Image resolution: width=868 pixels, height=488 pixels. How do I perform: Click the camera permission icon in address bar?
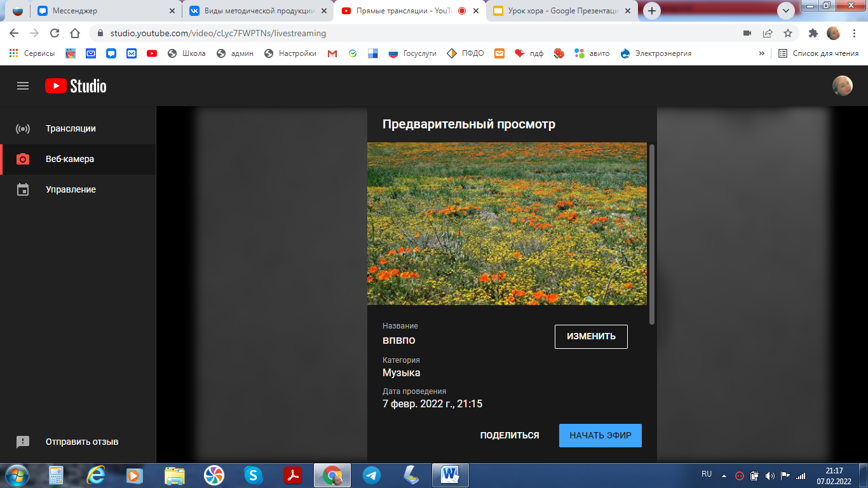tap(747, 33)
